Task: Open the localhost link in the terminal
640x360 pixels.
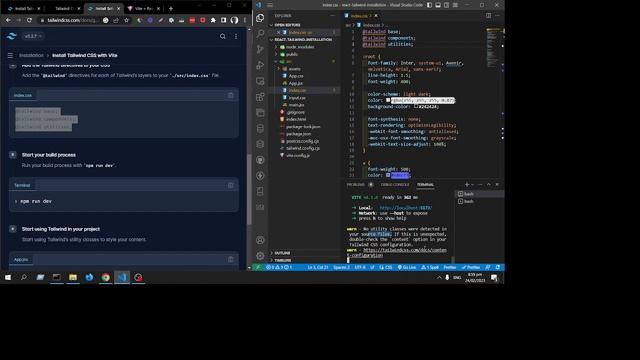Action: tap(406, 208)
